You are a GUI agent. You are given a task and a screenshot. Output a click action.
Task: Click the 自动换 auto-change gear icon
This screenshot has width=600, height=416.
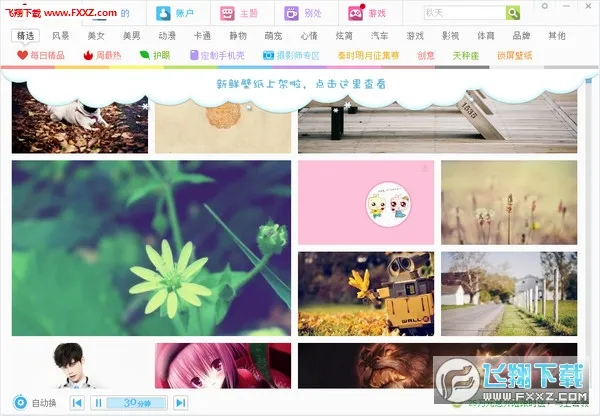20,403
